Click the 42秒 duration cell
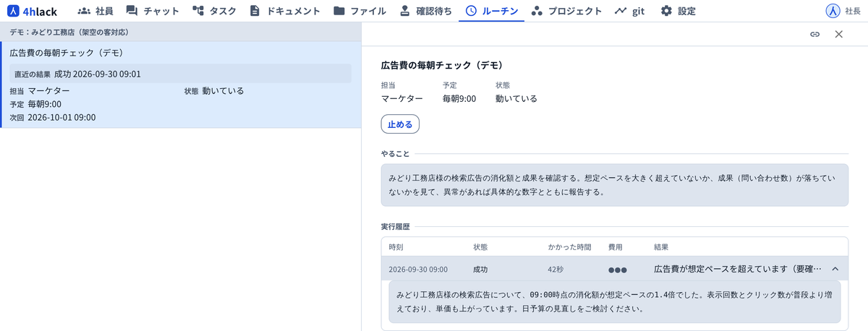 [x=556, y=269]
